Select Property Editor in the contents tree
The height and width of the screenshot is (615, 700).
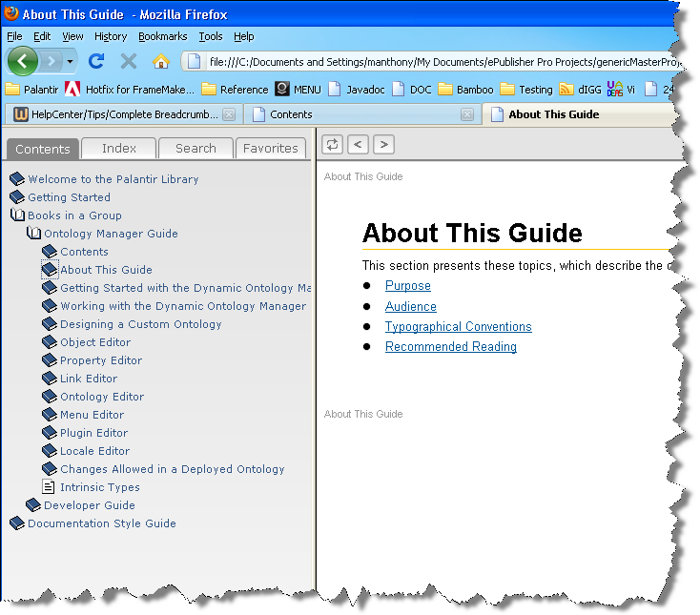coord(101,360)
